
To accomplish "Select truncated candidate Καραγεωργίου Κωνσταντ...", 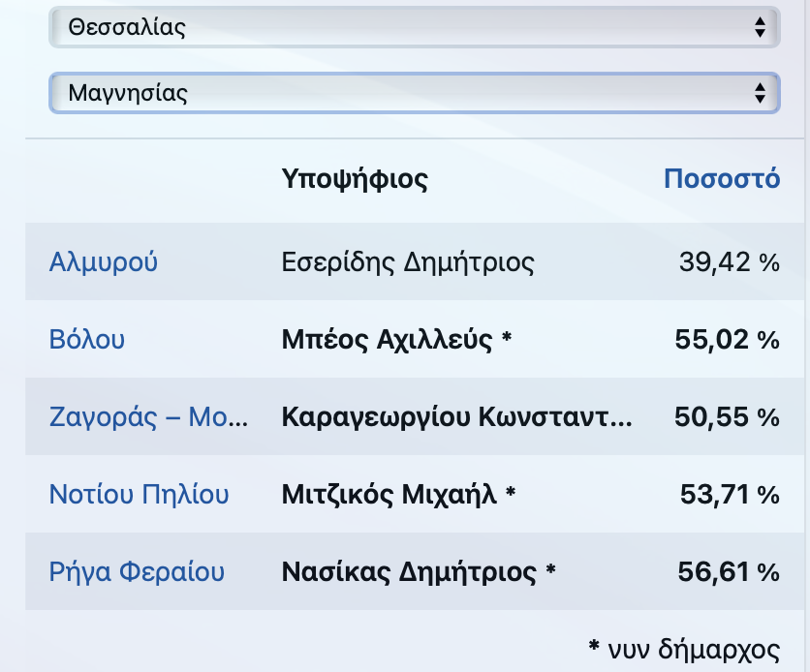I will click(x=456, y=417).
